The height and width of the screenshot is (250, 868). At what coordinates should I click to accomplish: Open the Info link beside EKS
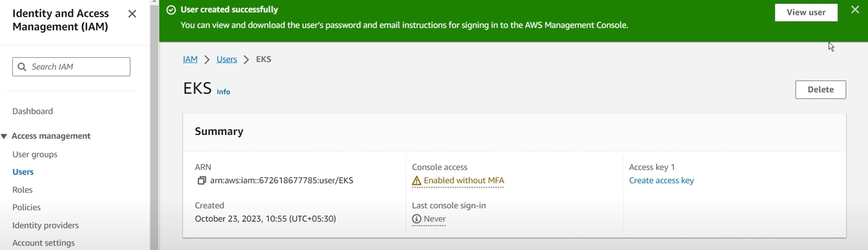pyautogui.click(x=223, y=92)
